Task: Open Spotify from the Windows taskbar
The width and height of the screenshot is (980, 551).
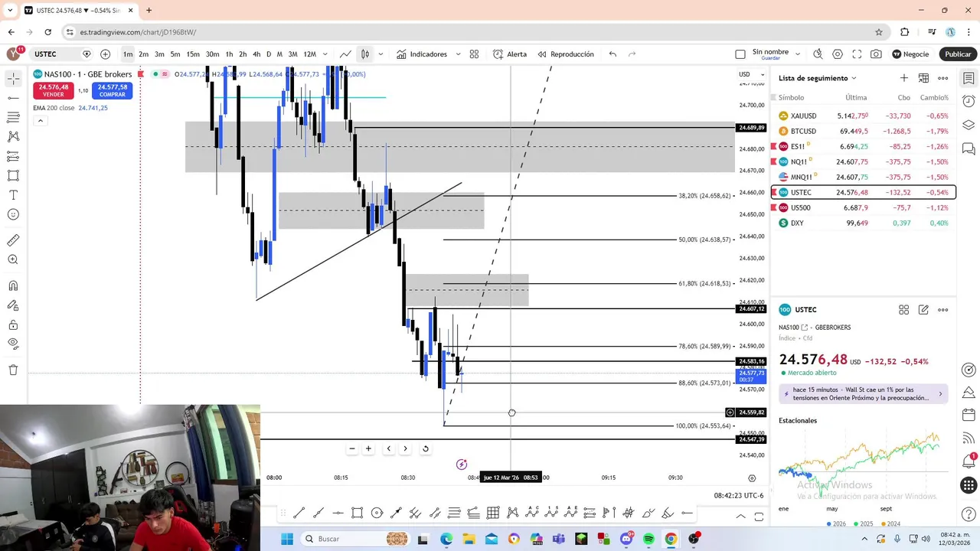Action: pyautogui.click(x=648, y=539)
